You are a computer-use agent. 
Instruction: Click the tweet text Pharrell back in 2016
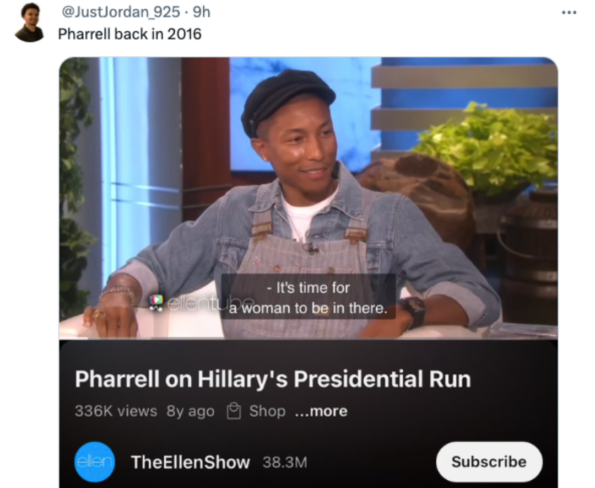click(x=130, y=35)
